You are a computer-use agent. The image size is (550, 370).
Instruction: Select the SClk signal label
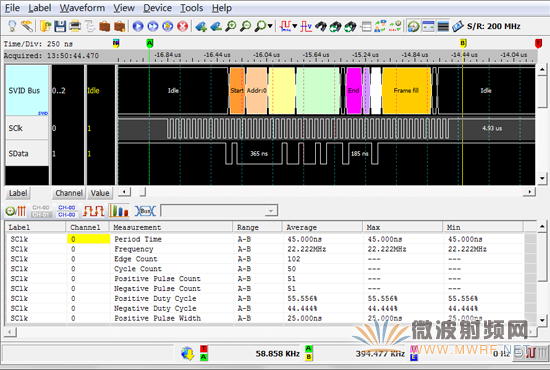27,128
